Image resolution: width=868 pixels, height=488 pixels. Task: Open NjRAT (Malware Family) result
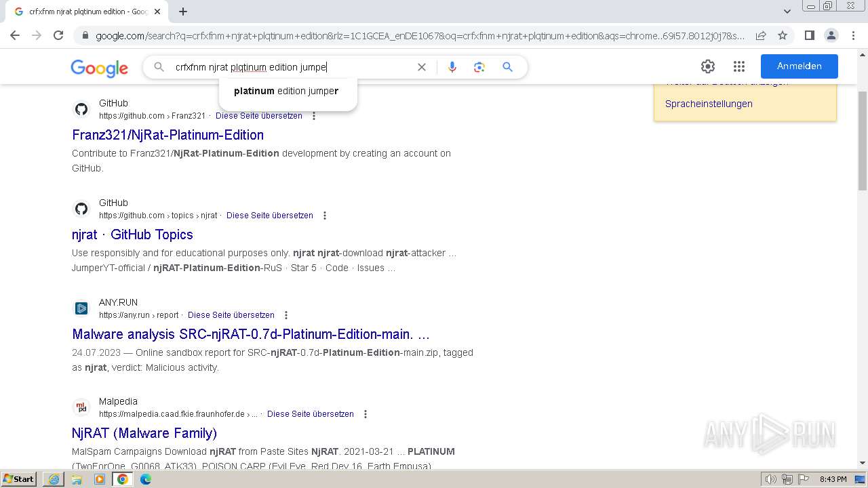144,433
